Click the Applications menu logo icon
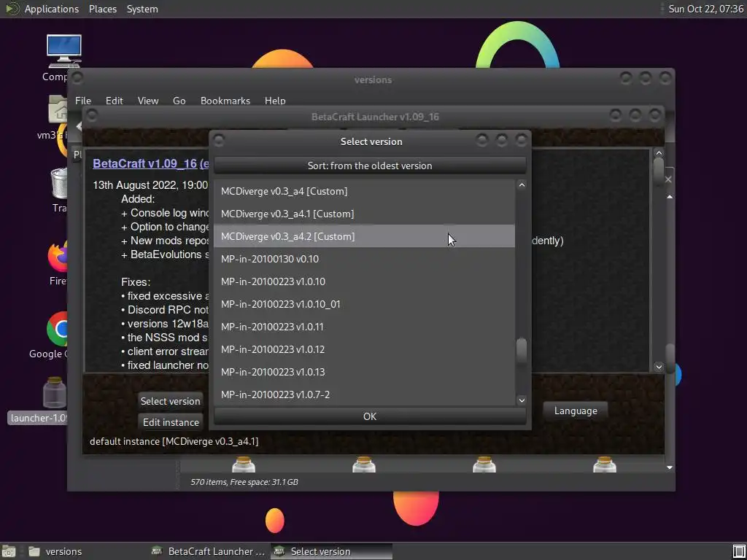747x560 pixels. [12, 9]
